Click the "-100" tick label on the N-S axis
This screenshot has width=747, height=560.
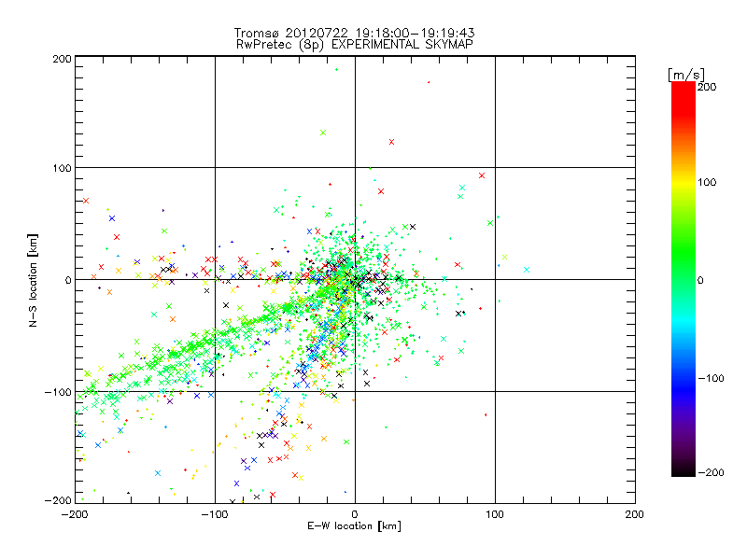(58, 392)
